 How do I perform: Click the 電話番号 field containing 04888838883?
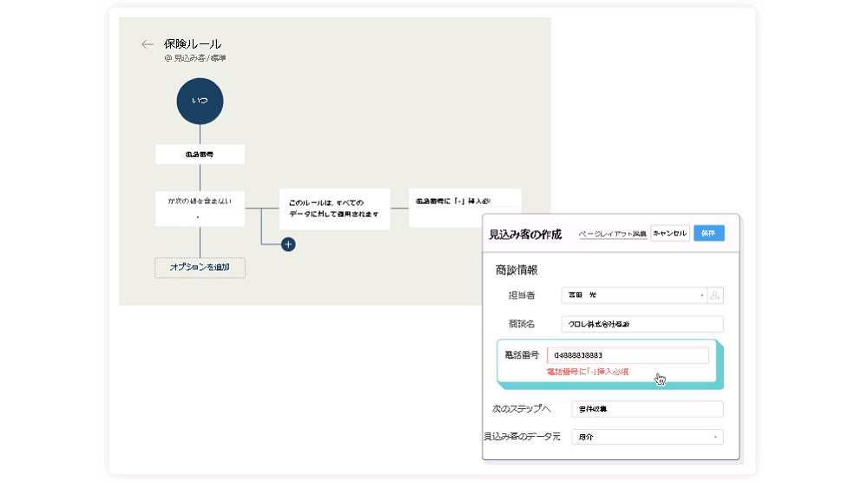628,355
